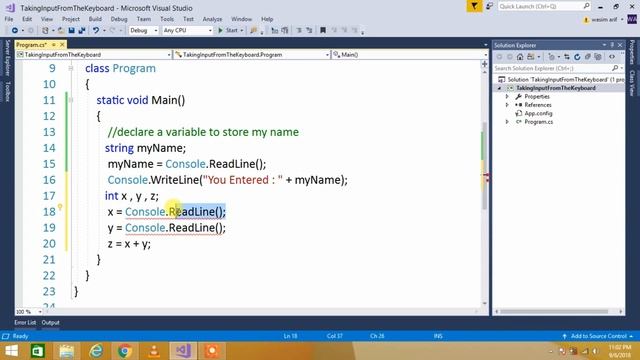Image resolution: width=640 pixels, height=360 pixels.
Task: Click the Uncomment Selected Lines icon
Action: click(284, 31)
